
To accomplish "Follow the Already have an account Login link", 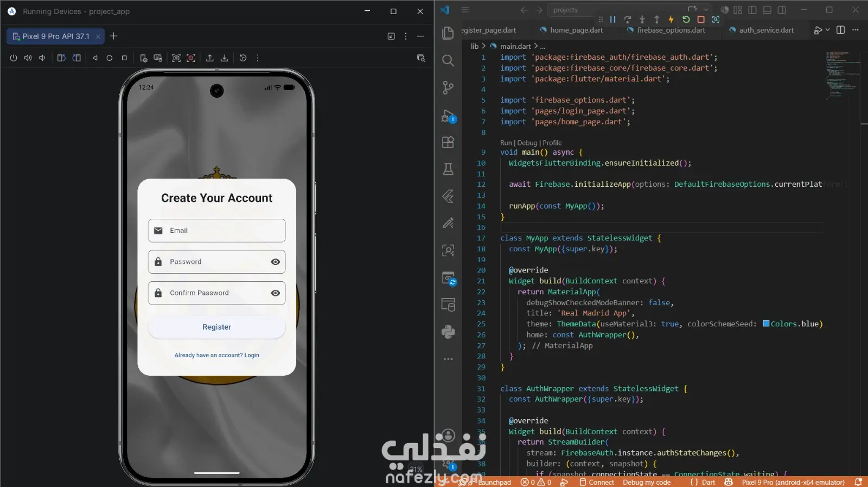I will pos(217,355).
